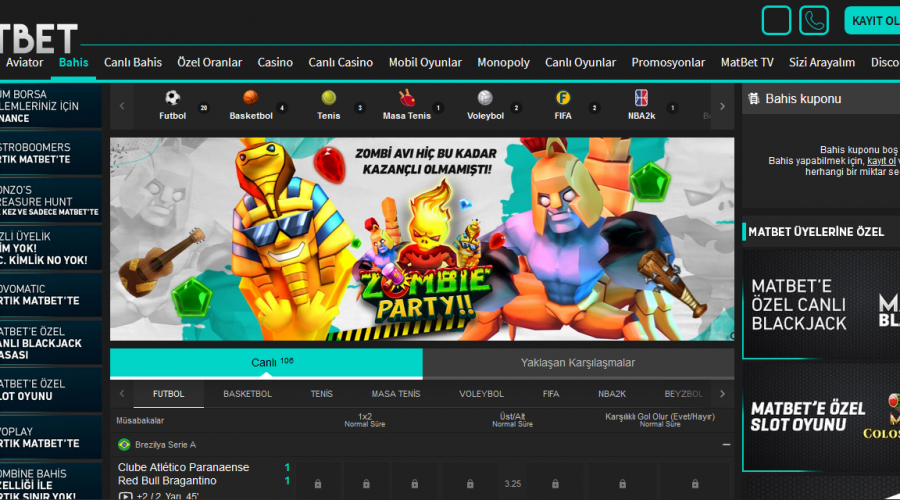
Task: Select NBA2k icon in sports carousel
Action: (x=641, y=98)
